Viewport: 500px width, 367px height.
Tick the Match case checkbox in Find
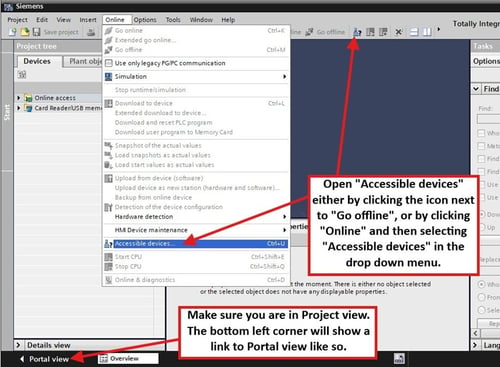click(481, 146)
